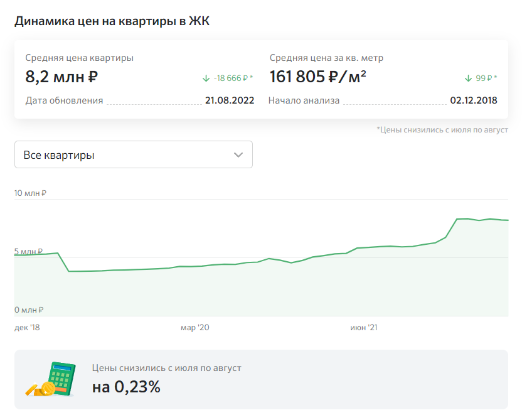522x420 pixels.
Task: Select the analysis start date 02.12.2018
Action: [x=474, y=100]
